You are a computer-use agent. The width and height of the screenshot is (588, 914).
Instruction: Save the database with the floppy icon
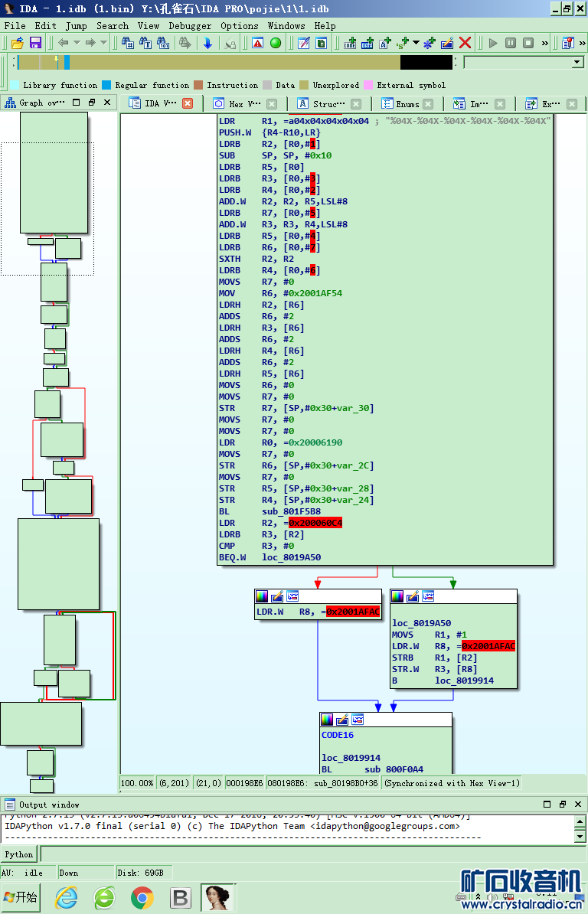click(x=35, y=43)
